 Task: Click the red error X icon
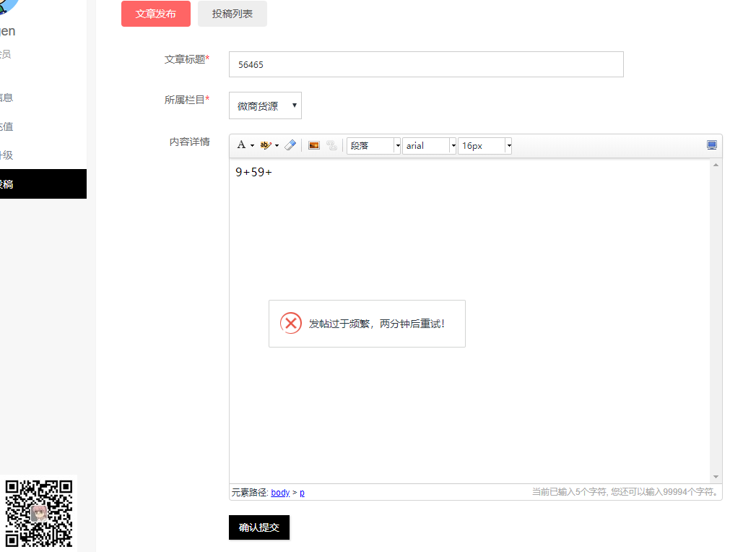[291, 323]
